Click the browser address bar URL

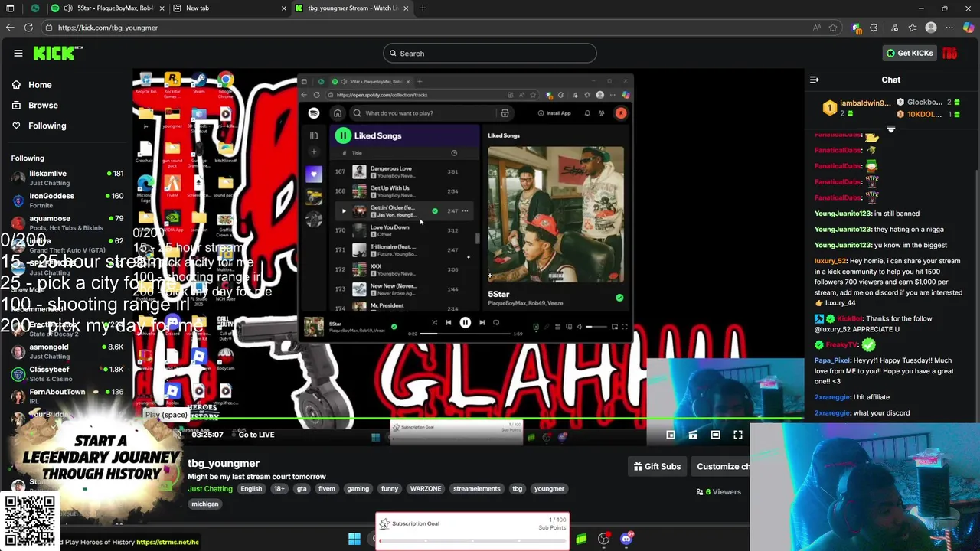[x=107, y=28]
